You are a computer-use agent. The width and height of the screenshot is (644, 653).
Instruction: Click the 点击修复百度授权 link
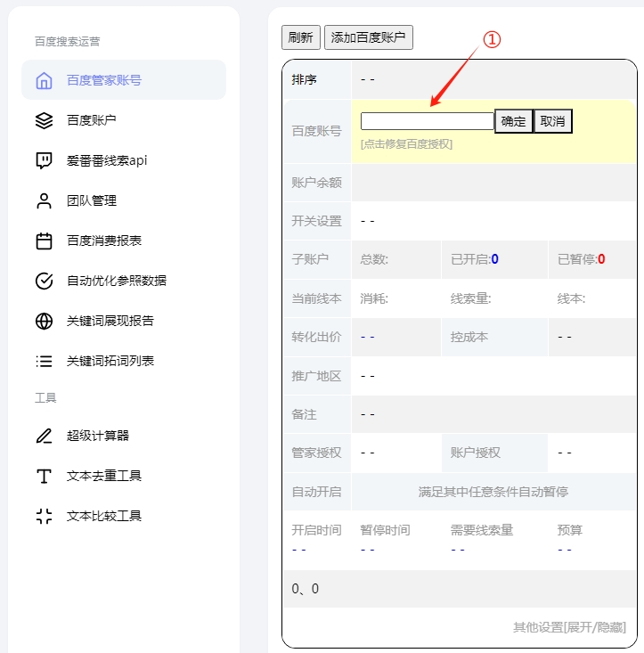[406, 143]
